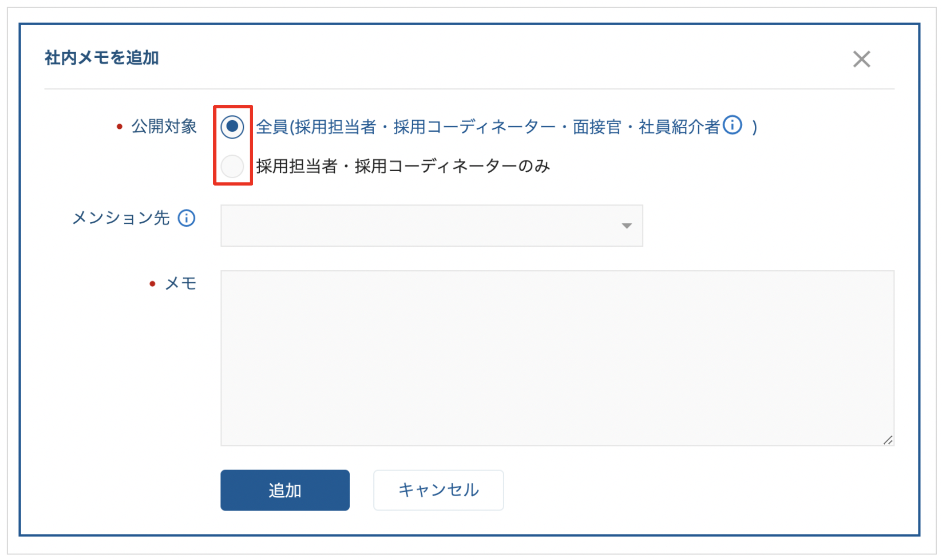Open the メンション先 combo box
The image size is (942, 560).
432,226
